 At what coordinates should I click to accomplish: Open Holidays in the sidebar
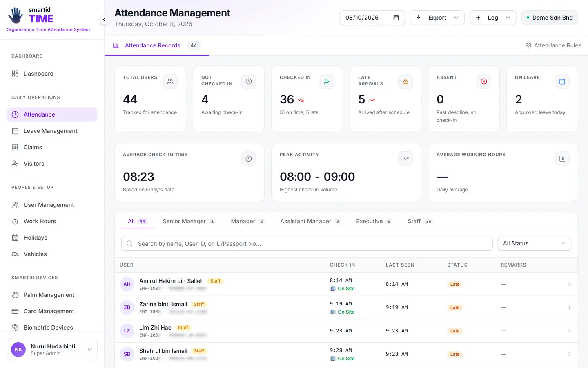[52, 238]
